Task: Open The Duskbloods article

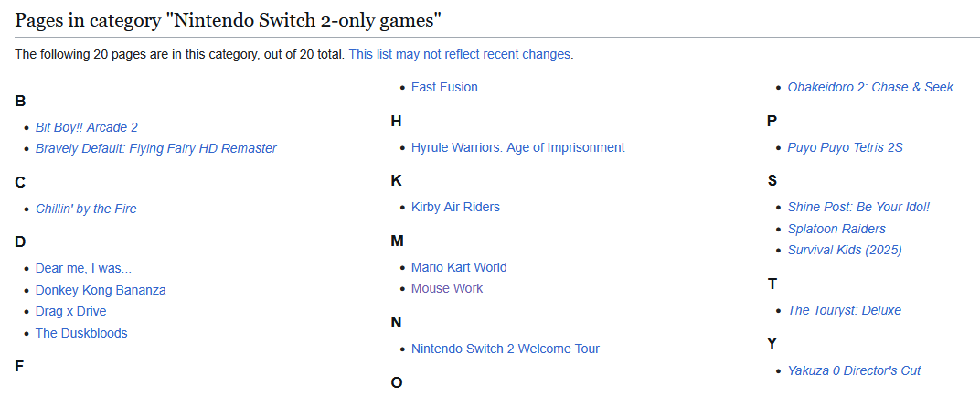Action: 81,333
